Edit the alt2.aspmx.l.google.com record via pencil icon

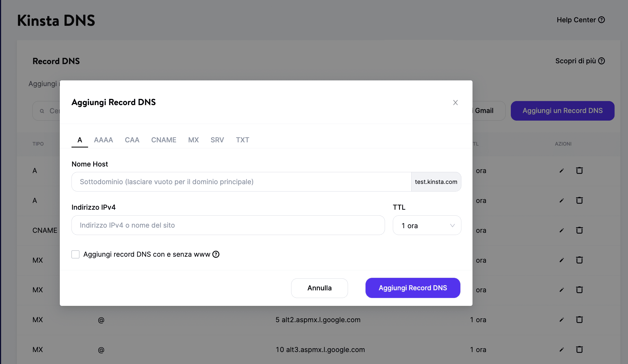click(561, 319)
